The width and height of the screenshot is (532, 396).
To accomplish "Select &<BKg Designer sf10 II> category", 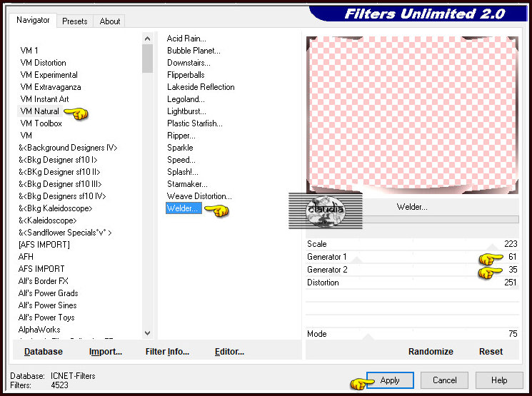I will tap(59, 172).
